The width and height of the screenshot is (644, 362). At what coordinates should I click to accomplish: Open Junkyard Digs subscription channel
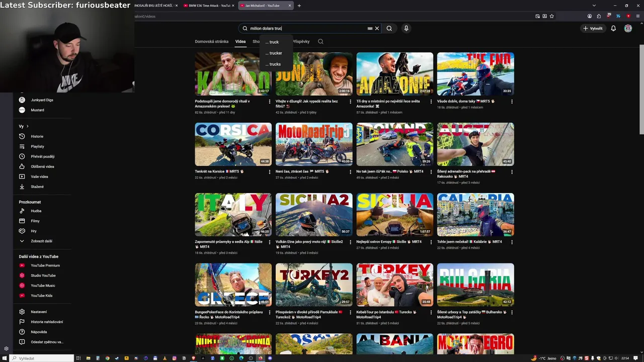coord(41,100)
